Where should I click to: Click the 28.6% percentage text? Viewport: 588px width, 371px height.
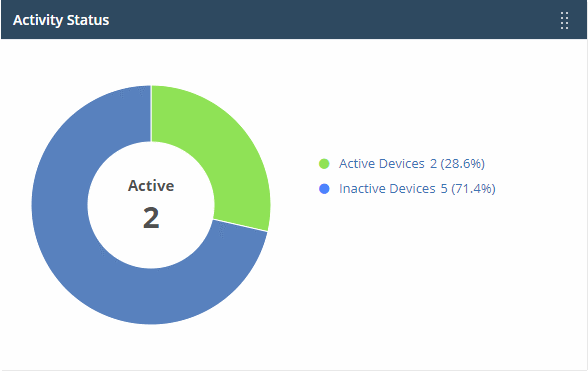(462, 164)
